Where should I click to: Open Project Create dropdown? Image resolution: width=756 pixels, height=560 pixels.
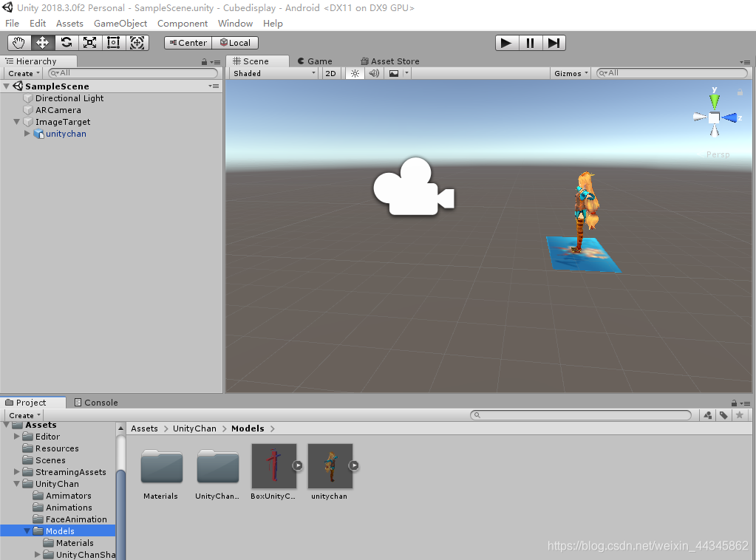pyautogui.click(x=24, y=415)
